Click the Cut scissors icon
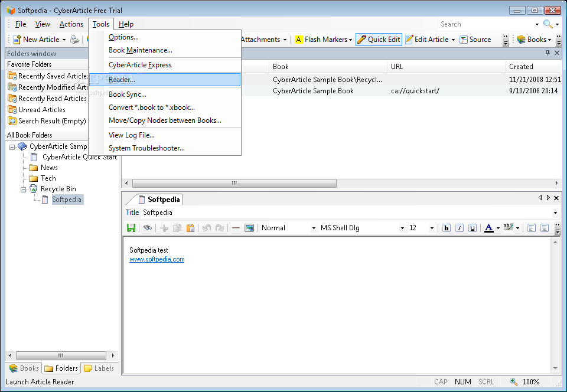Screen dimensions: 567x392 [x=164, y=228]
